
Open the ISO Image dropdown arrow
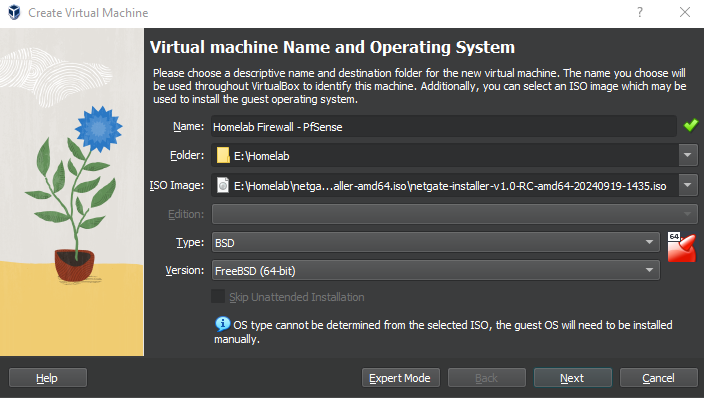[688, 185]
